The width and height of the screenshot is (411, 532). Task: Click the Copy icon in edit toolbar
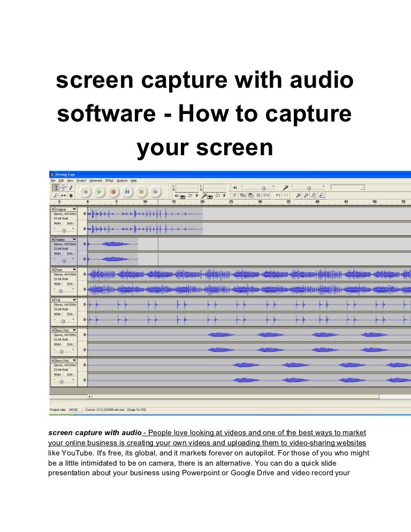point(242,195)
